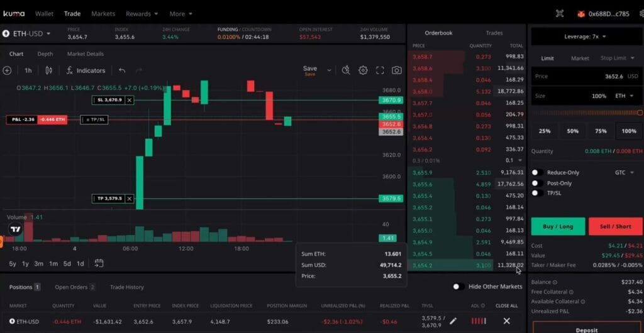The width and height of the screenshot is (644, 333).
Task: Expand the Save layout dropdown arrow
Action: click(x=329, y=70)
